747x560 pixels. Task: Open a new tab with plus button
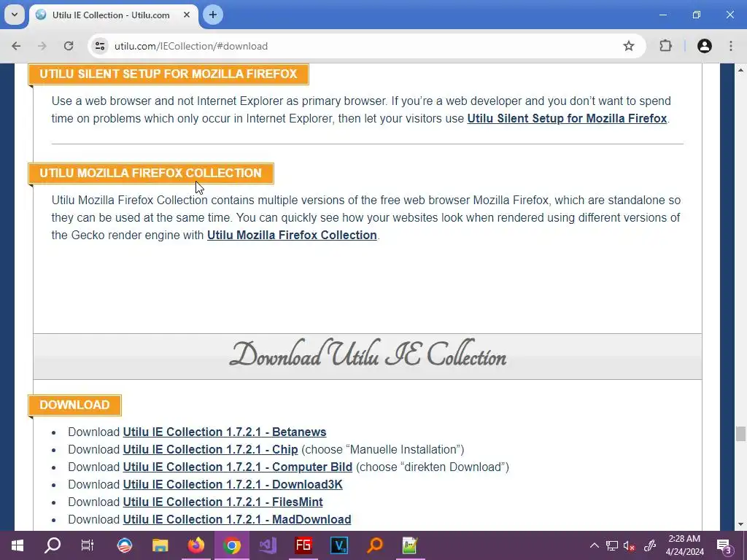(x=212, y=15)
